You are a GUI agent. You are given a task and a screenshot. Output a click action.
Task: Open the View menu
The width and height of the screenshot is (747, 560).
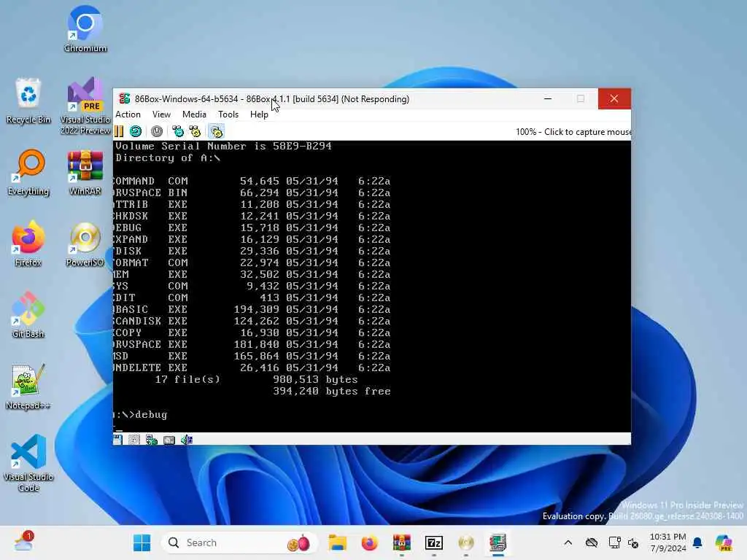click(x=161, y=114)
